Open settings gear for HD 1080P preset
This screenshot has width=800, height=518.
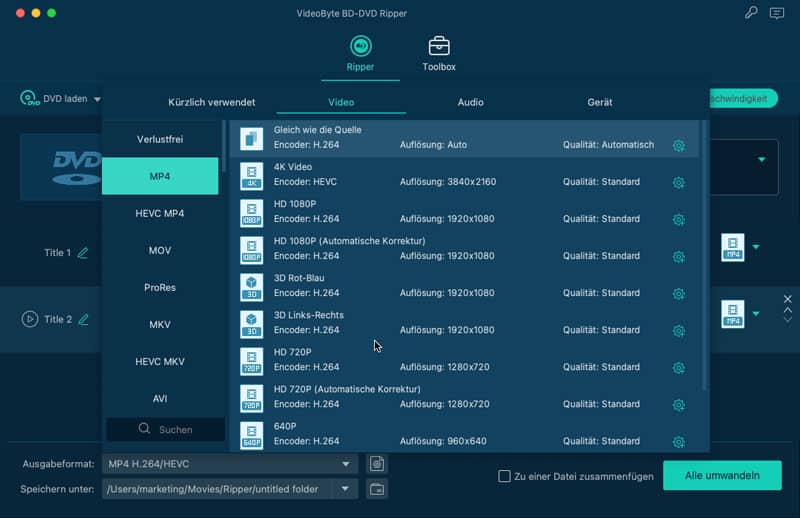point(679,219)
